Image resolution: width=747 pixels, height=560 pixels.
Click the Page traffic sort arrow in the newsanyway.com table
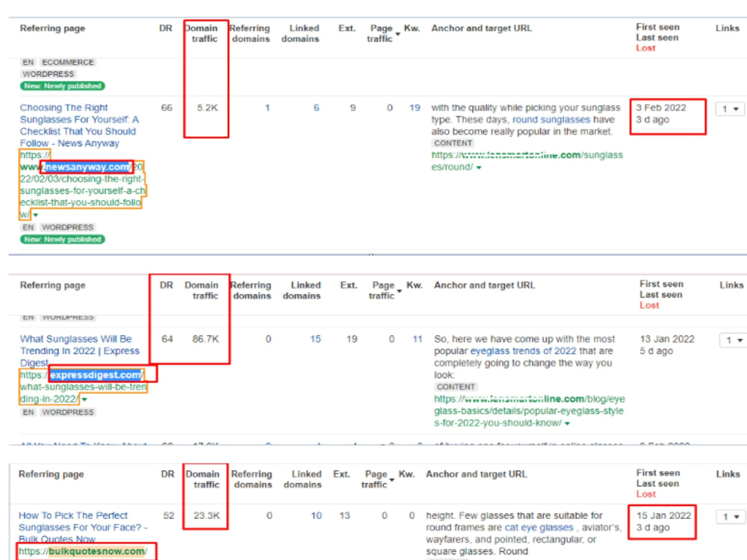click(398, 34)
